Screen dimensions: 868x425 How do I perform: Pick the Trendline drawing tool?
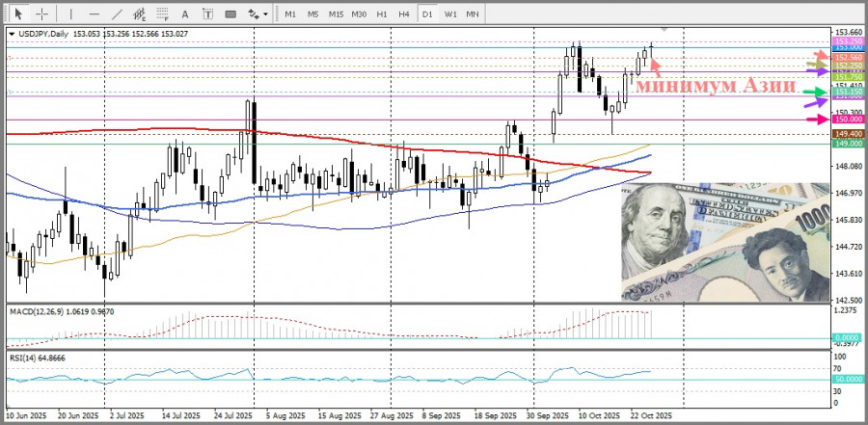pos(117,13)
